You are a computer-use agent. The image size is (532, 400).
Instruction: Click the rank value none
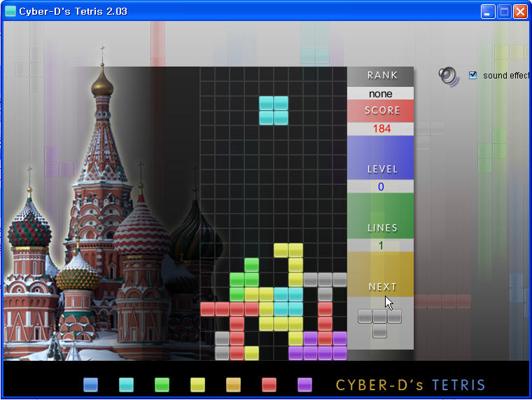tap(381, 94)
